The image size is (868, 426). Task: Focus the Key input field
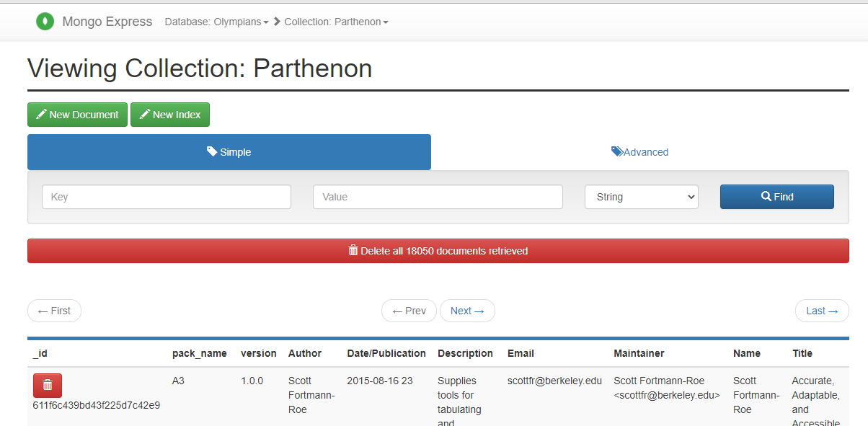(167, 197)
